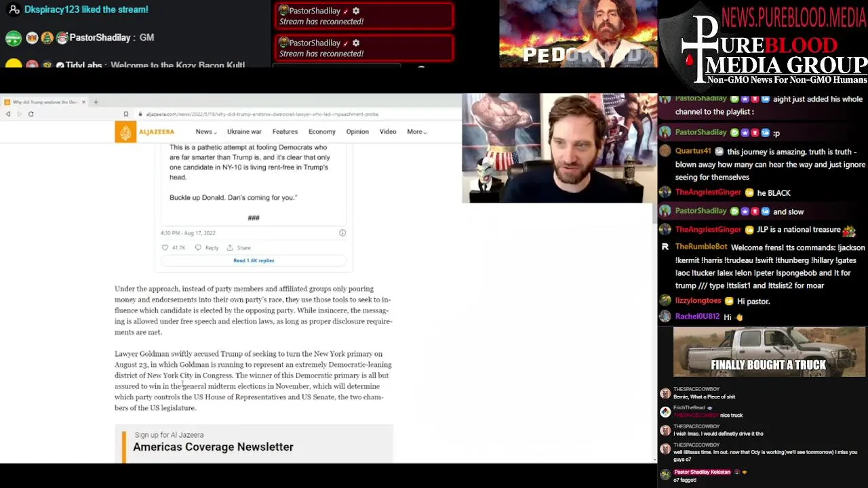Screen dimensions: 868x488
Task: Go to the Al Jazeera logo homepage
Action: [x=144, y=131]
